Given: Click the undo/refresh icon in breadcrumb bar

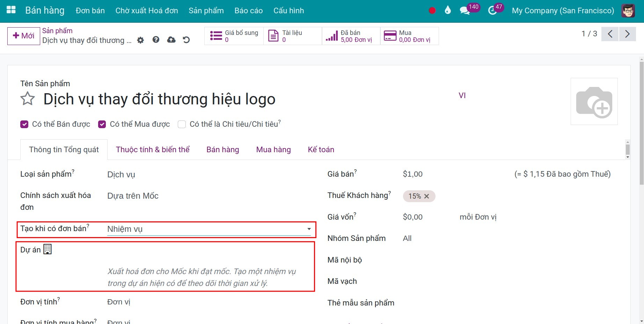Looking at the screenshot, I should [186, 40].
